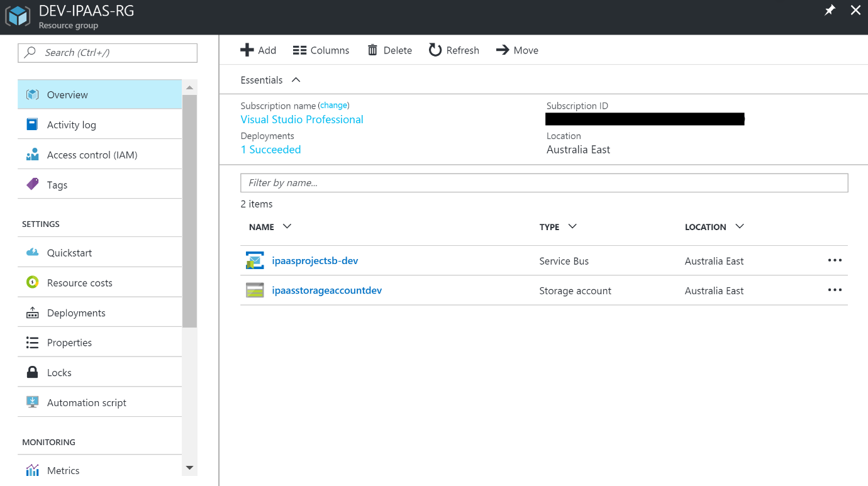
Task: Sort by the LOCATION column header
Action: (715, 227)
